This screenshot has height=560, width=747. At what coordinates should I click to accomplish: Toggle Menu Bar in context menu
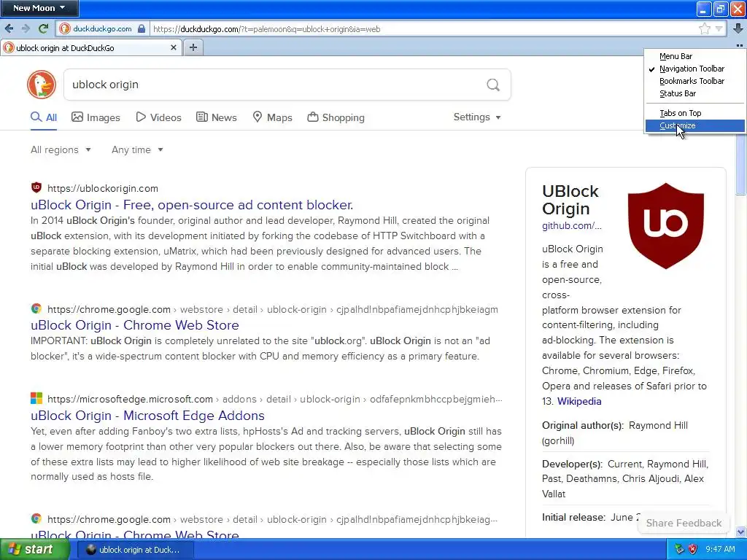(x=694, y=56)
